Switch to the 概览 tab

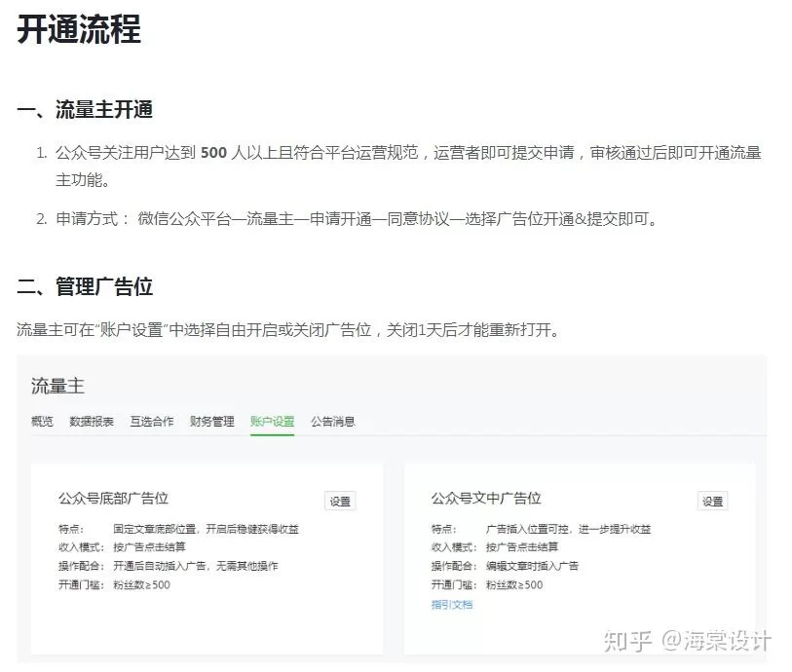42,422
